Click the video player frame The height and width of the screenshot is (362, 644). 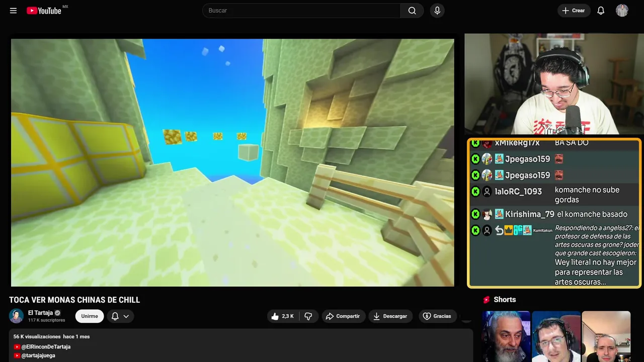click(232, 162)
